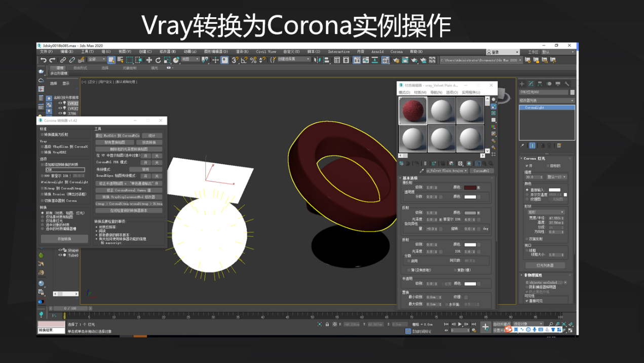Viewport: 644px width, 363px height.
Task: Open the 全部 selection filter dropdown
Action: coord(97,60)
